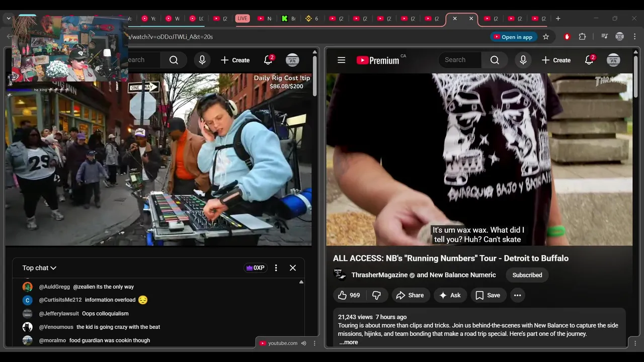Viewport: 644px width, 362px height.
Task: Open the browser profile avatar
Action: [x=620, y=37]
